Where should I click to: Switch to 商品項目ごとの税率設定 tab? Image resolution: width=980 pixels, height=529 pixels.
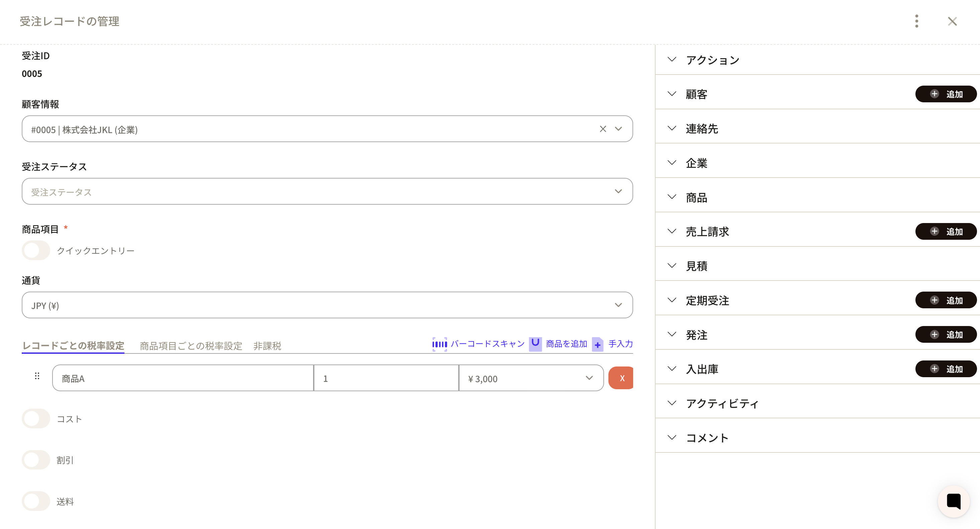coord(191,346)
